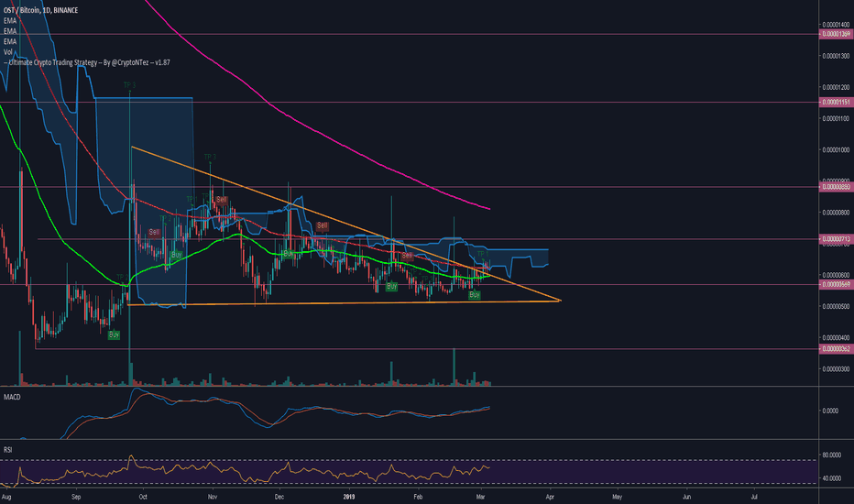Select the flat orange support trendline
The image size is (854, 504).
(344, 303)
